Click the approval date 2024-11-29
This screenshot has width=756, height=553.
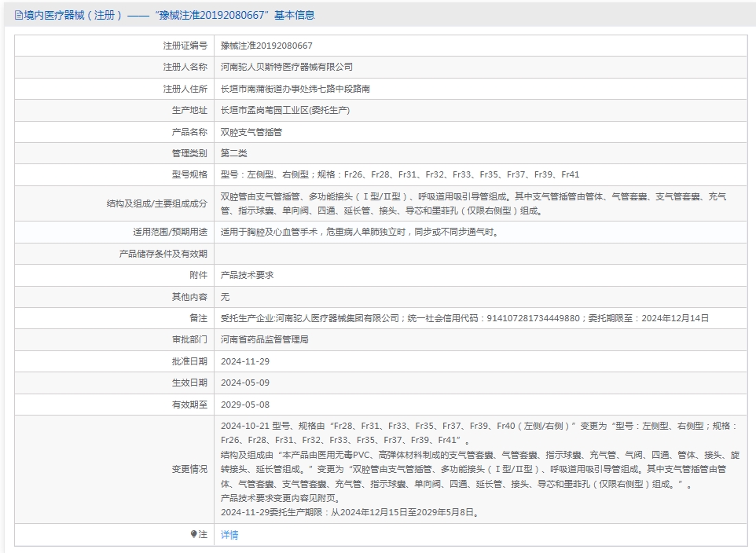245,361
